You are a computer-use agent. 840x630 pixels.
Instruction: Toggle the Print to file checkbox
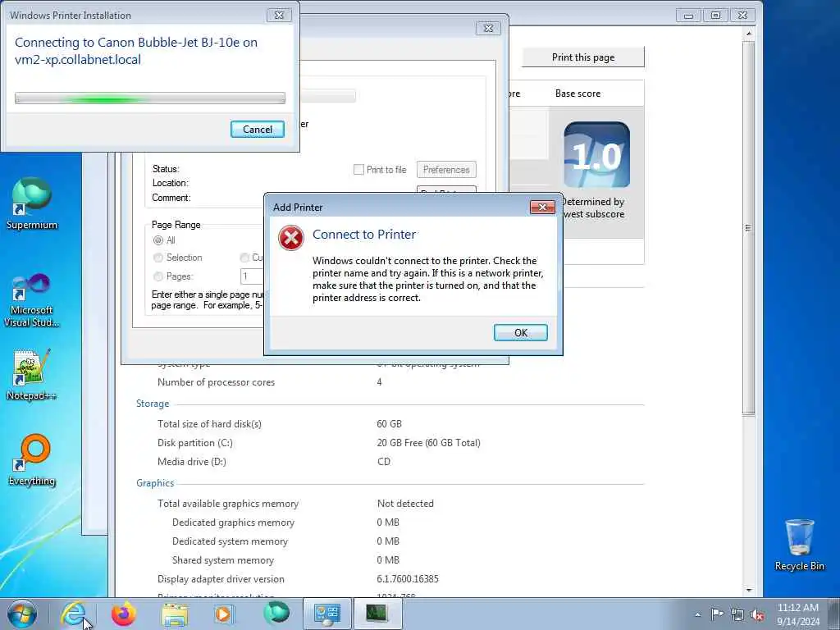click(358, 169)
